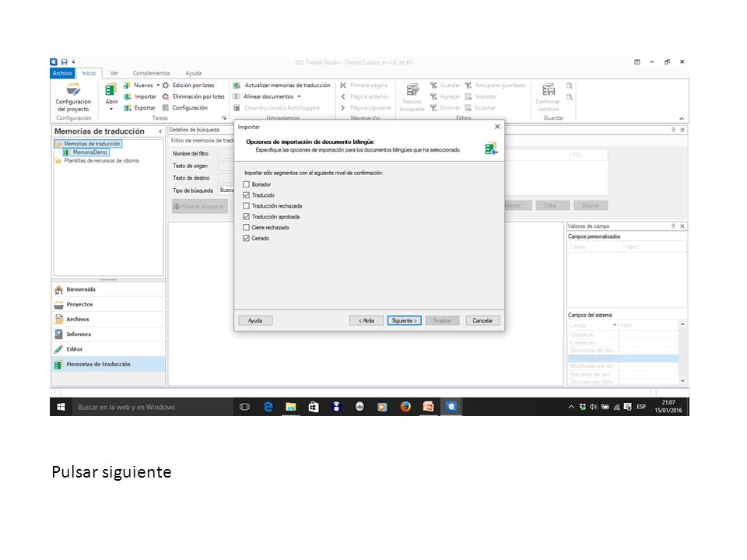Image resolution: width=747 pixels, height=560 pixels.
Task: Open PowerPoint from taskbar
Action: 428,407
